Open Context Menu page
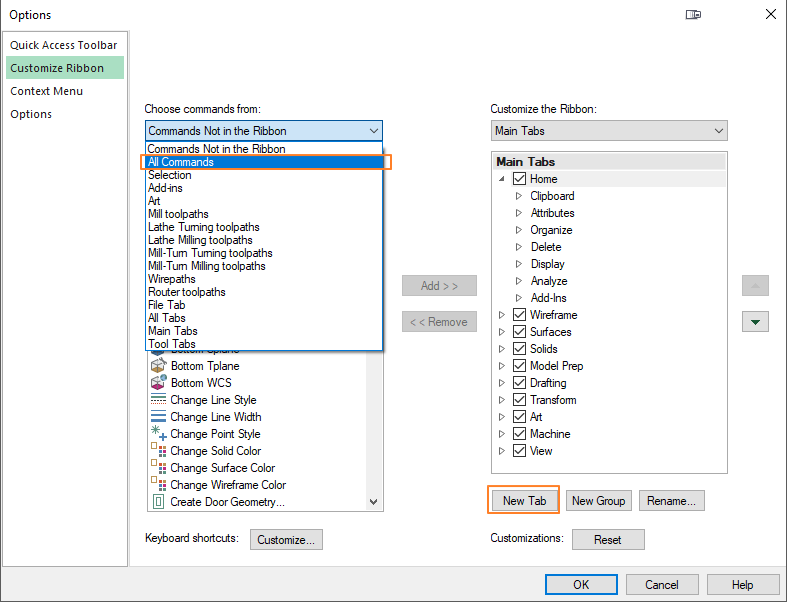 pyautogui.click(x=65, y=91)
